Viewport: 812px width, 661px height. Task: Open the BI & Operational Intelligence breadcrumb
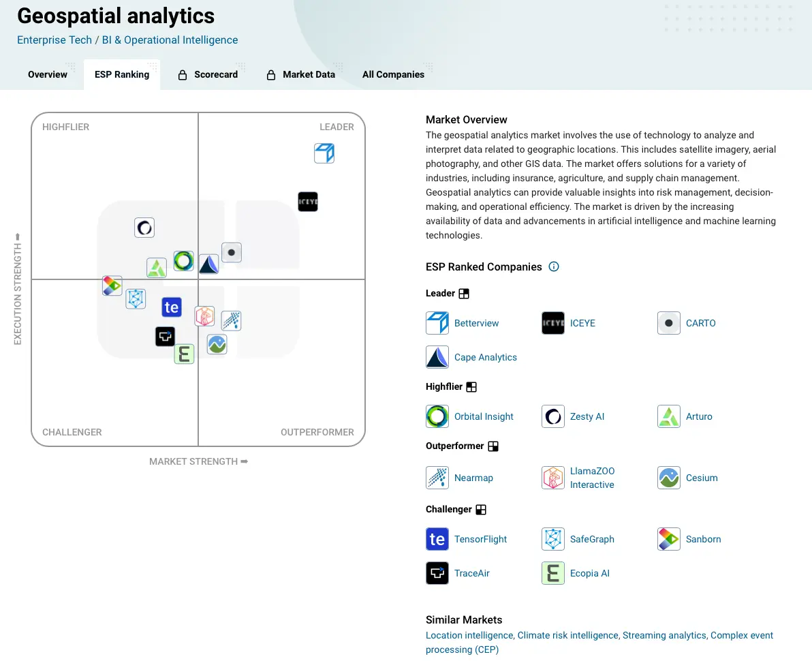170,40
